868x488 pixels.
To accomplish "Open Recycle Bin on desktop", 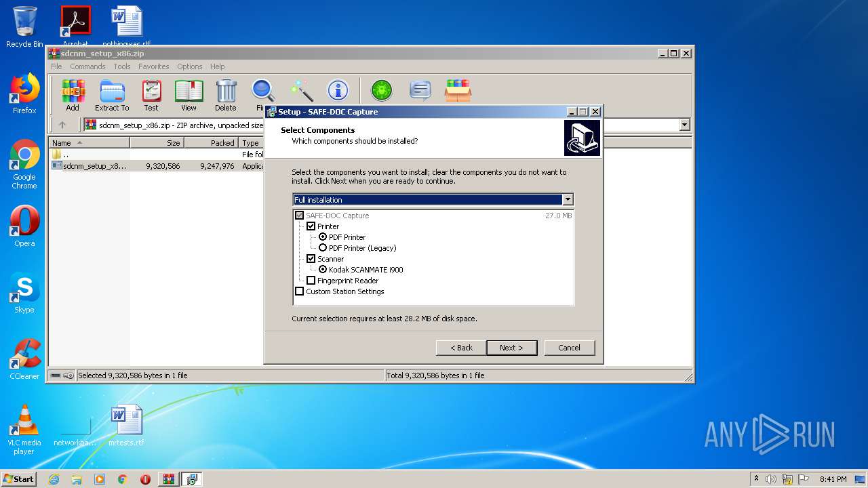I will coord(24,27).
